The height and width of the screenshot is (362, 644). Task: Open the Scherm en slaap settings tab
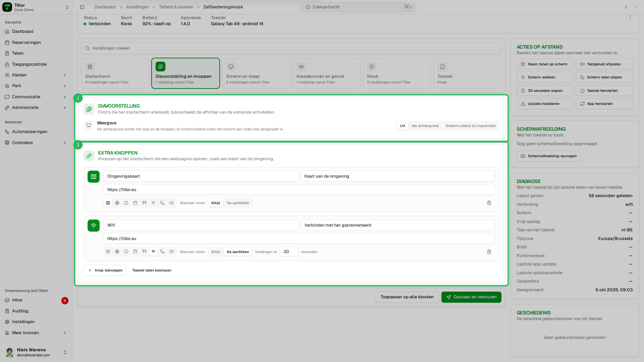click(256, 73)
